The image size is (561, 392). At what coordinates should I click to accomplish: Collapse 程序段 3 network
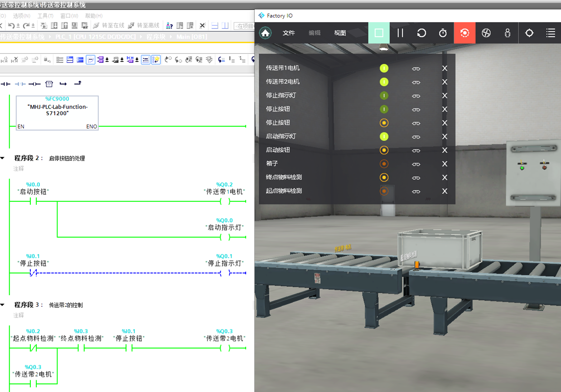tap(3, 305)
